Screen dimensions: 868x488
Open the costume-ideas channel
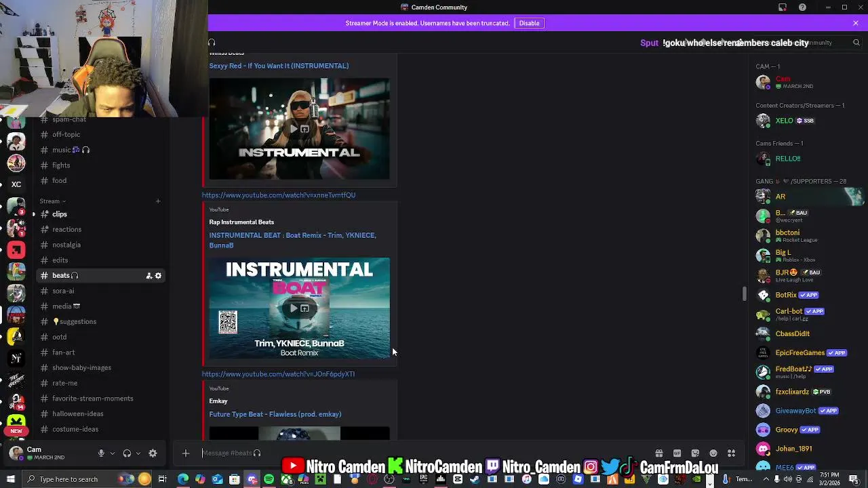[102, 429]
